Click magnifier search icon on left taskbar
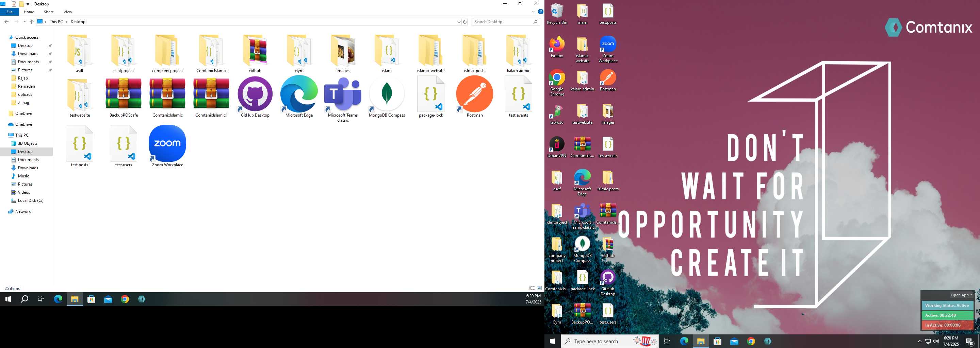980x348 pixels. coord(24,299)
